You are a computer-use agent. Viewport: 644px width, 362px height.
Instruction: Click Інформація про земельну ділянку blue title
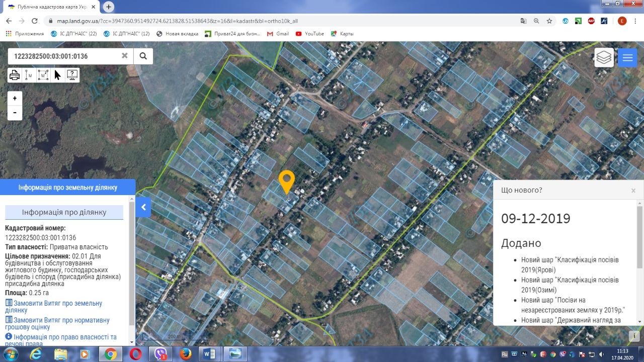68,188
